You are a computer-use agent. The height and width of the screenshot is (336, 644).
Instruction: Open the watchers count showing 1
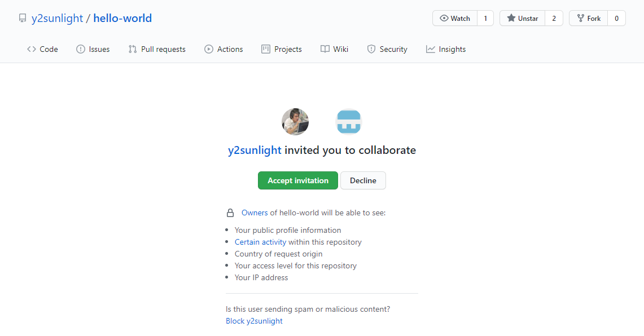485,19
